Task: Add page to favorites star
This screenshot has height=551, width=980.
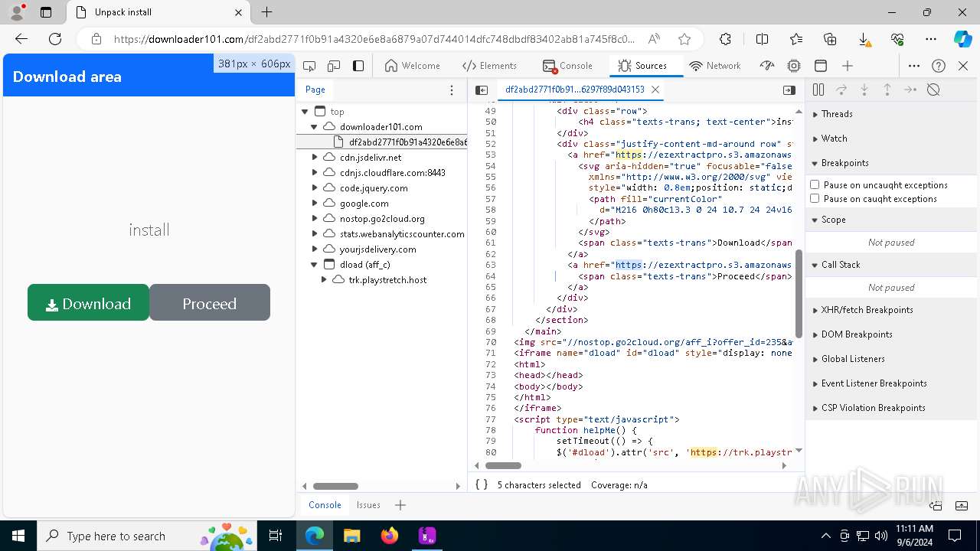Action: click(684, 39)
